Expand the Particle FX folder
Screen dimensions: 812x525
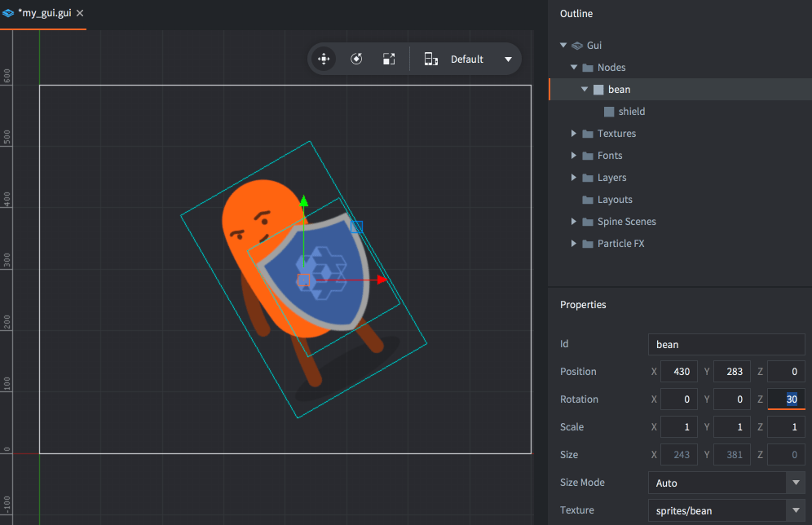tap(574, 244)
